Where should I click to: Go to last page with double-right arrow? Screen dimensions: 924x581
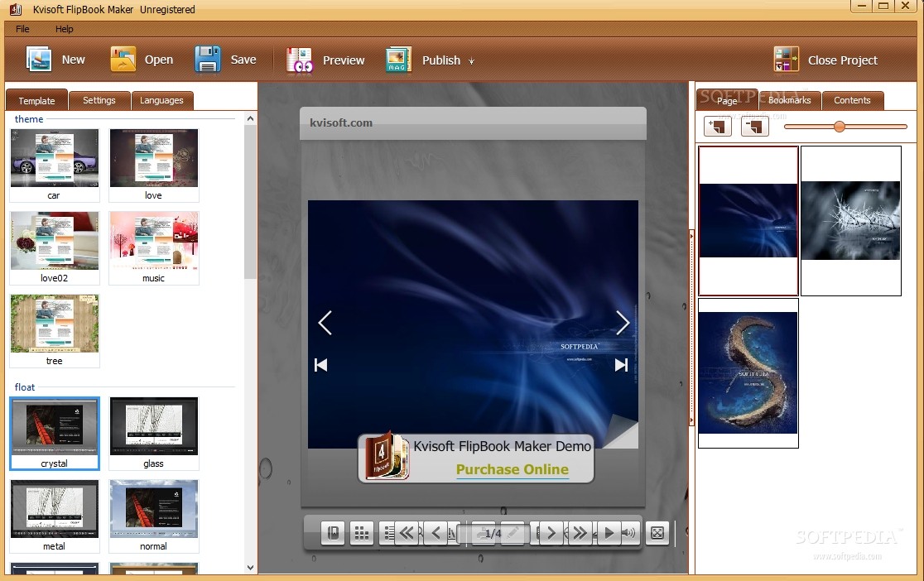click(x=580, y=533)
